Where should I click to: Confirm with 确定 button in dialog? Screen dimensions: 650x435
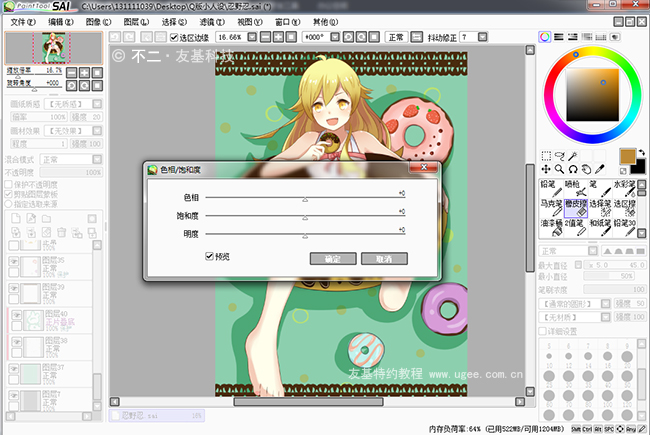(x=333, y=259)
